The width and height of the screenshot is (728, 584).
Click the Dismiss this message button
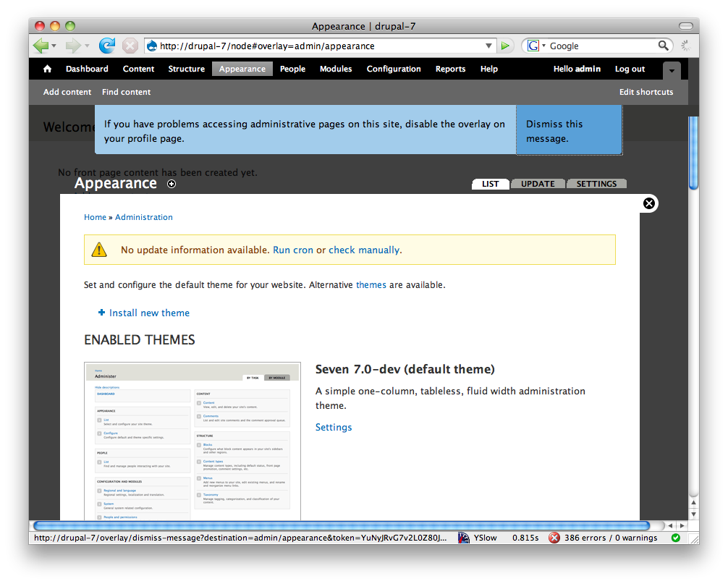point(568,131)
